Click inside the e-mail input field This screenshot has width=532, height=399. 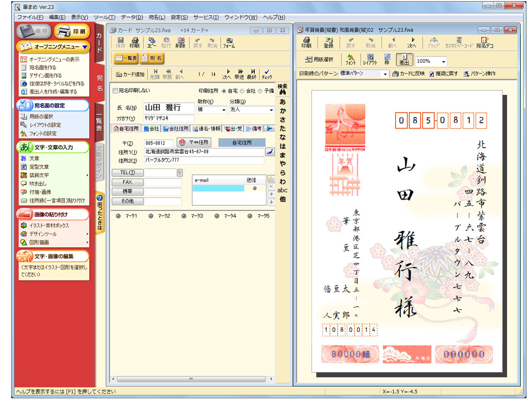218,188
